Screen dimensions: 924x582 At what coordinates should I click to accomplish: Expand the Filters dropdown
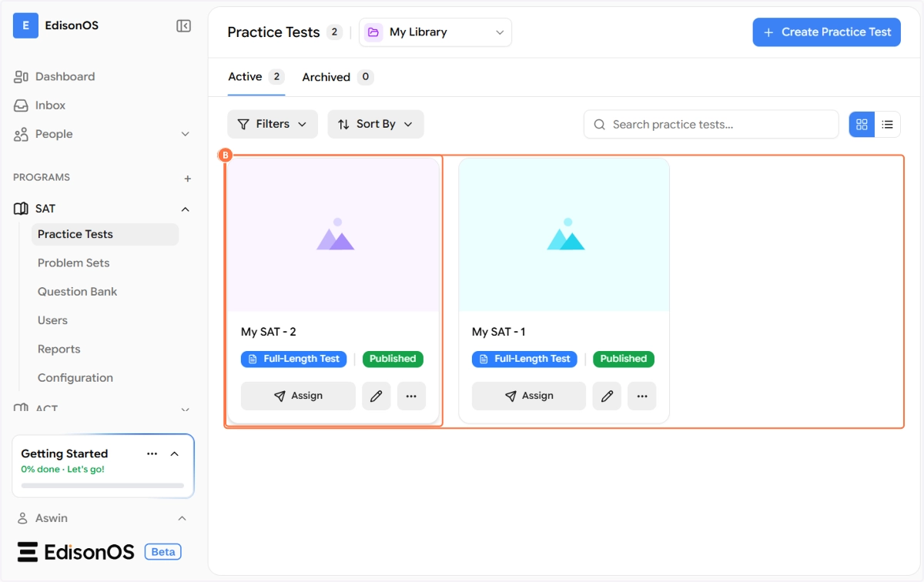coord(273,124)
